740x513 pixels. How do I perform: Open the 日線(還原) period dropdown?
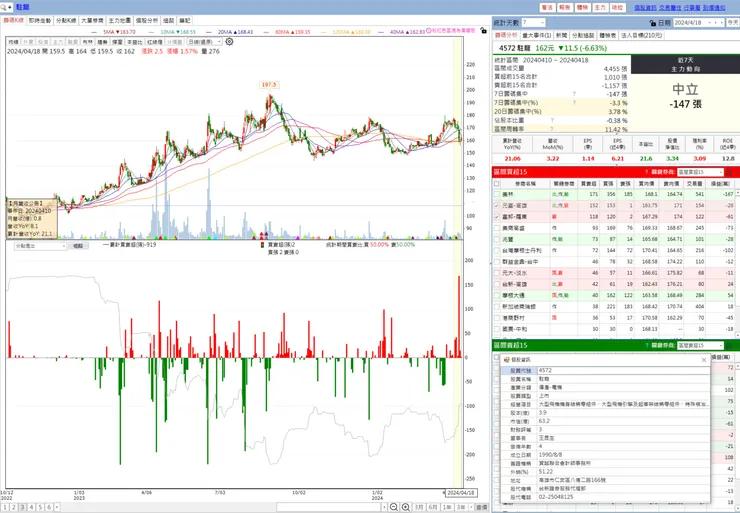pyautogui.click(x=204, y=42)
